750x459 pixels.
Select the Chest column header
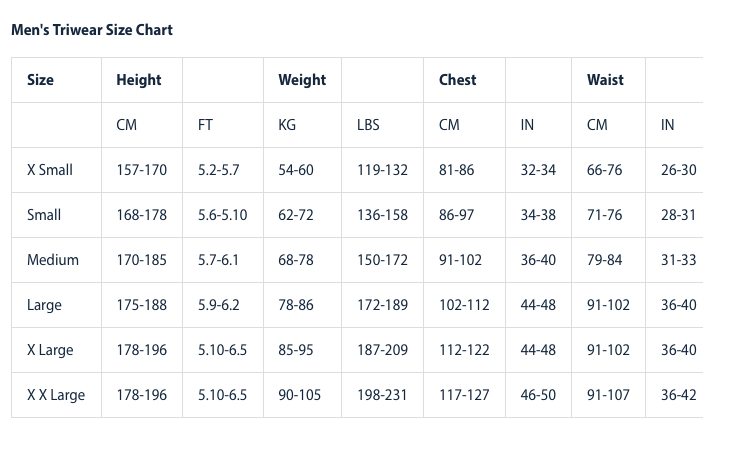coord(458,79)
